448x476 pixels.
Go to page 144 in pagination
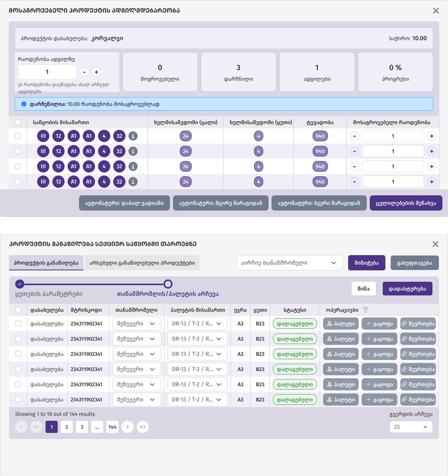coord(112,427)
